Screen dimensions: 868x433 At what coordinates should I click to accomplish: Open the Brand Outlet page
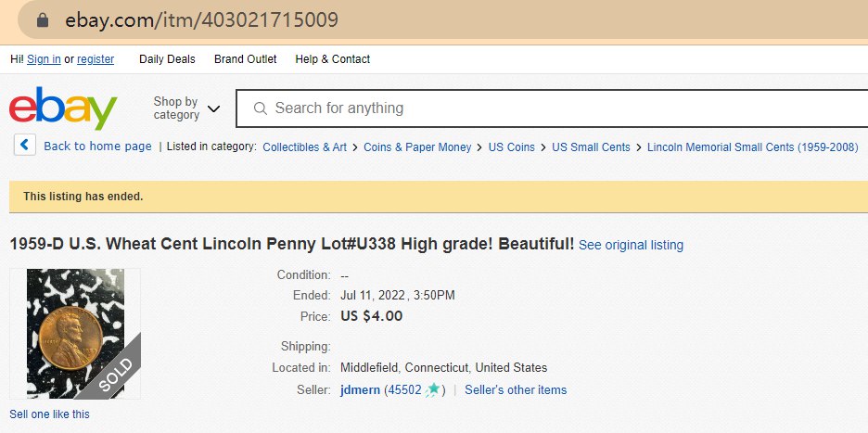(246, 59)
